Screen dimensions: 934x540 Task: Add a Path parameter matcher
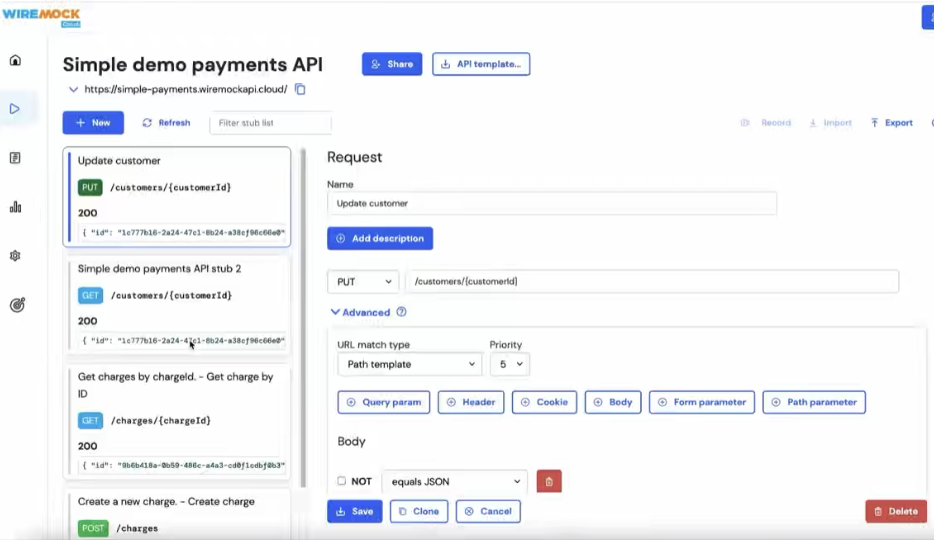pos(814,402)
